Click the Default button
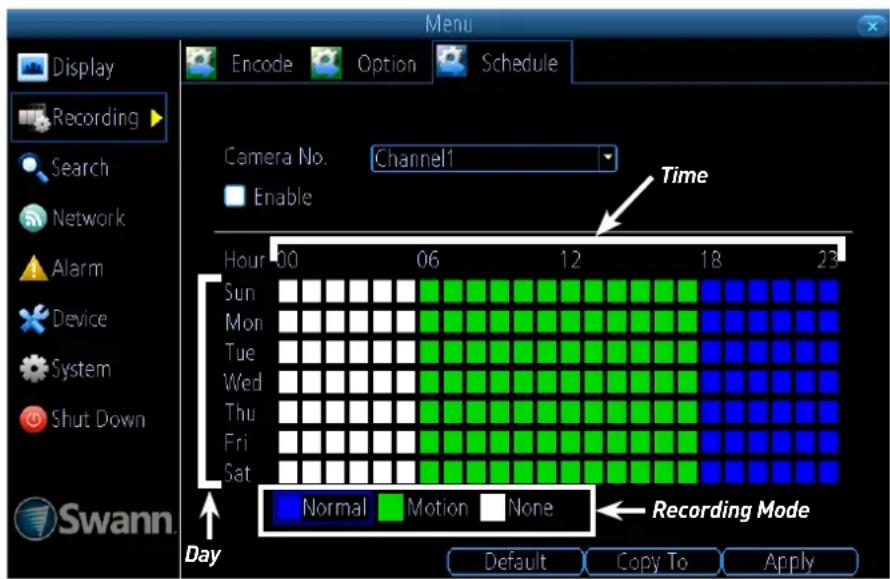Screen dimensions: 890x579 tap(515, 562)
